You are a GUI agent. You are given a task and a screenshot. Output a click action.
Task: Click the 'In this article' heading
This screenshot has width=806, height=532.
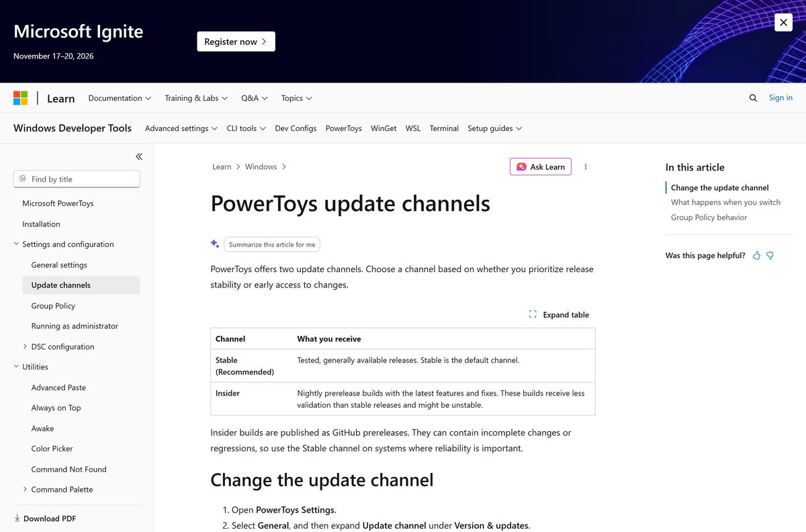pos(695,167)
